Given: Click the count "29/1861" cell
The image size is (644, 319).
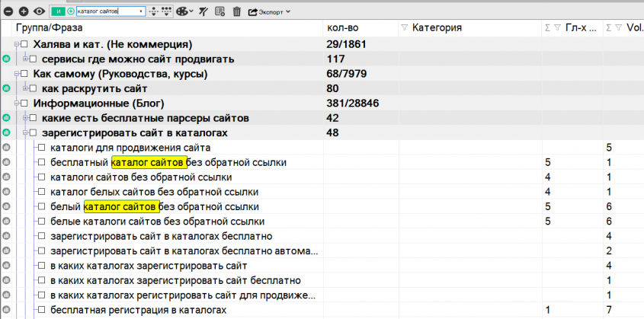Looking at the screenshot, I should click(347, 44).
